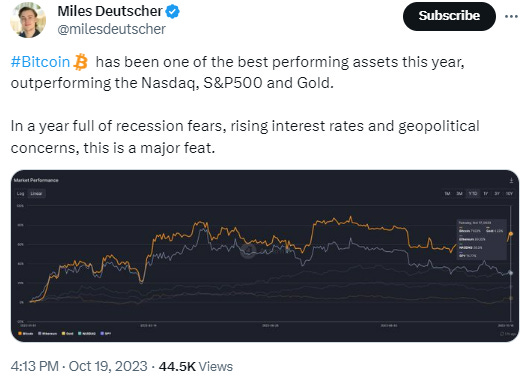Click the Oct 19, 2023 timestamp
The width and height of the screenshot is (527, 378).
108,366
